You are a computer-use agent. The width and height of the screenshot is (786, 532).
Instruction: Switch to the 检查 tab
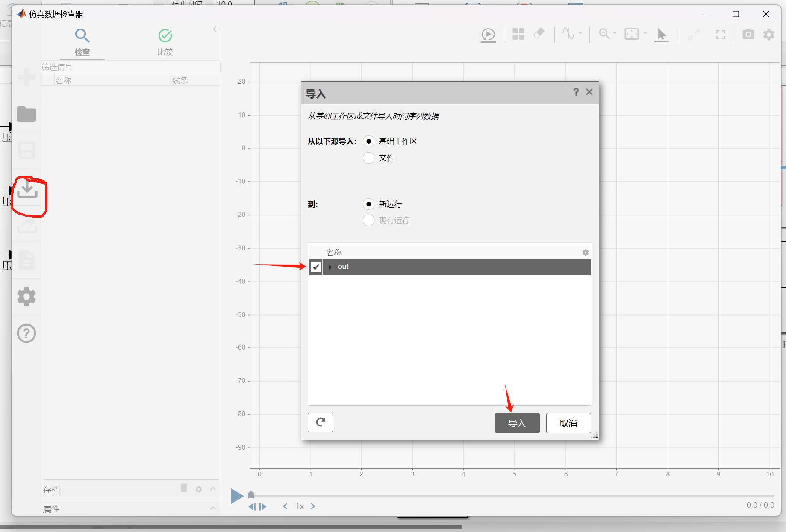click(x=82, y=42)
